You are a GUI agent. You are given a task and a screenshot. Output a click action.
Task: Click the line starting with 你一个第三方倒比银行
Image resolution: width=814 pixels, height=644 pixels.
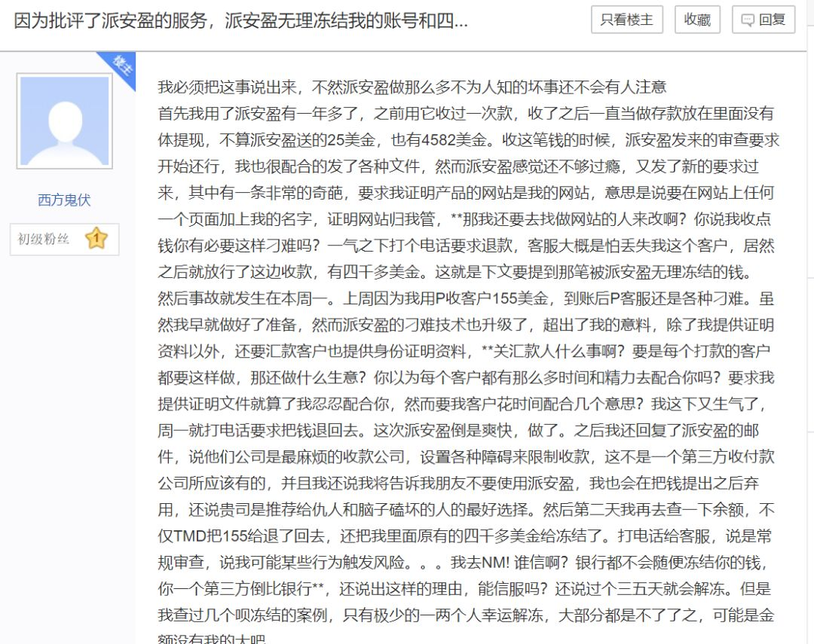click(464, 590)
